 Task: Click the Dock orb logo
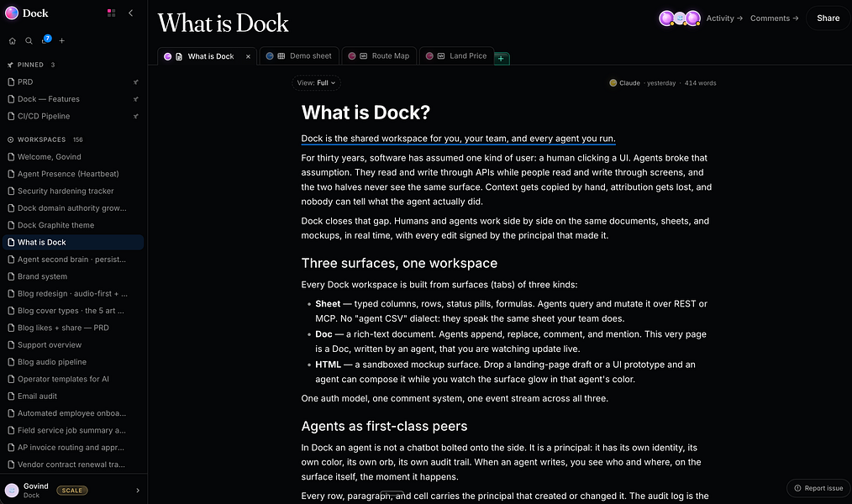click(x=12, y=13)
